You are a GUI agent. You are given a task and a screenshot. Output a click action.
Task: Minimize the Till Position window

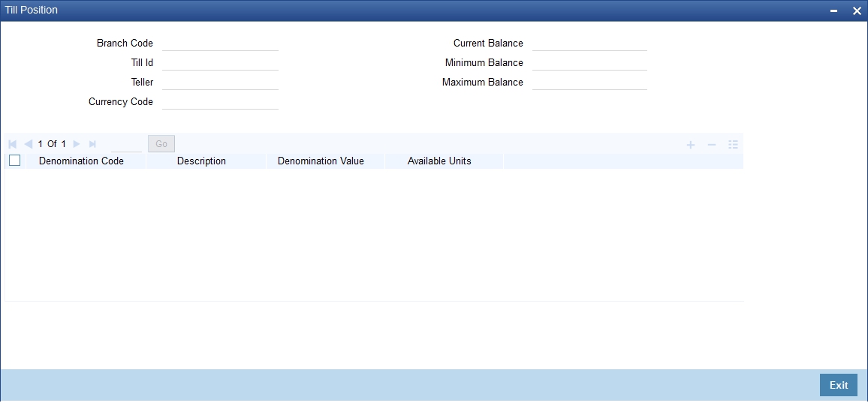point(834,11)
